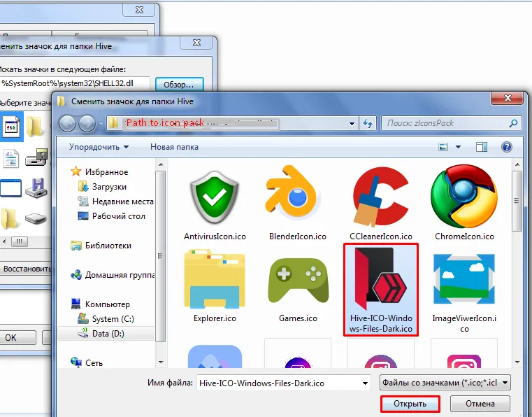532x417 pixels.
Task: Click navigation pane scroll down arrow
Action: click(161, 362)
